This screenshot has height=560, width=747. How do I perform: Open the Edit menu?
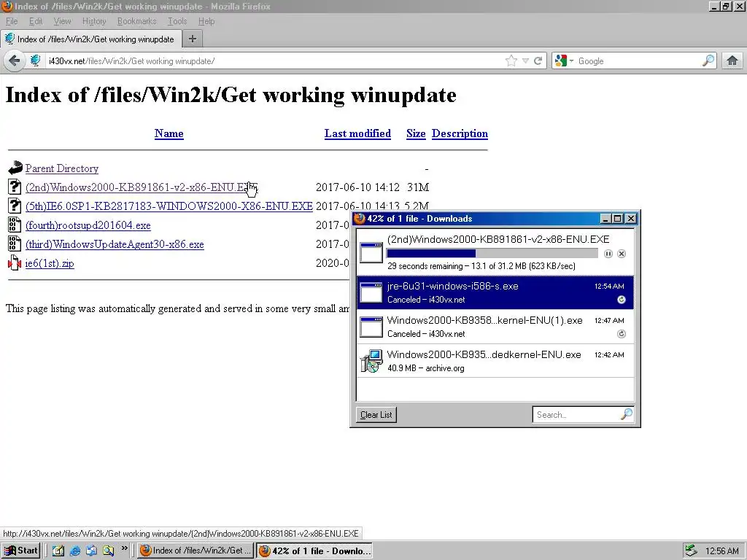35,21
